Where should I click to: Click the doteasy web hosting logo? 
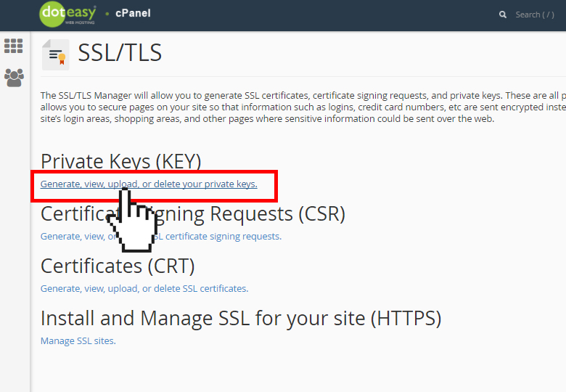67,15
